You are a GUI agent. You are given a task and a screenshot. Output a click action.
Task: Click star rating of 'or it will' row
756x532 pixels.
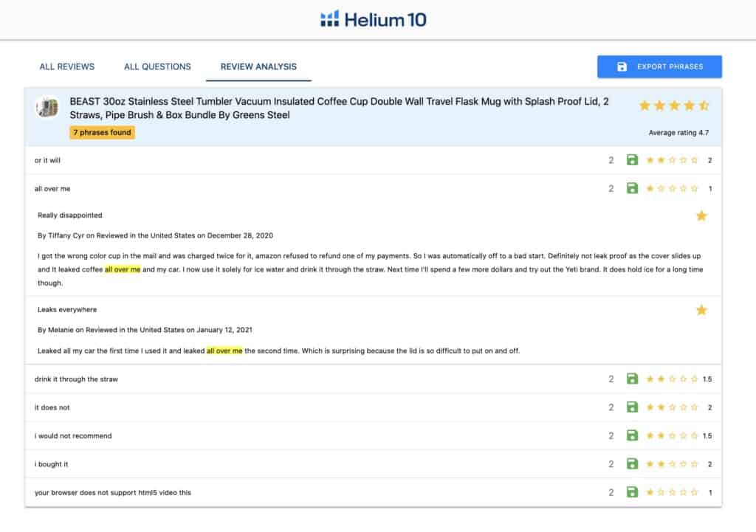(672, 160)
